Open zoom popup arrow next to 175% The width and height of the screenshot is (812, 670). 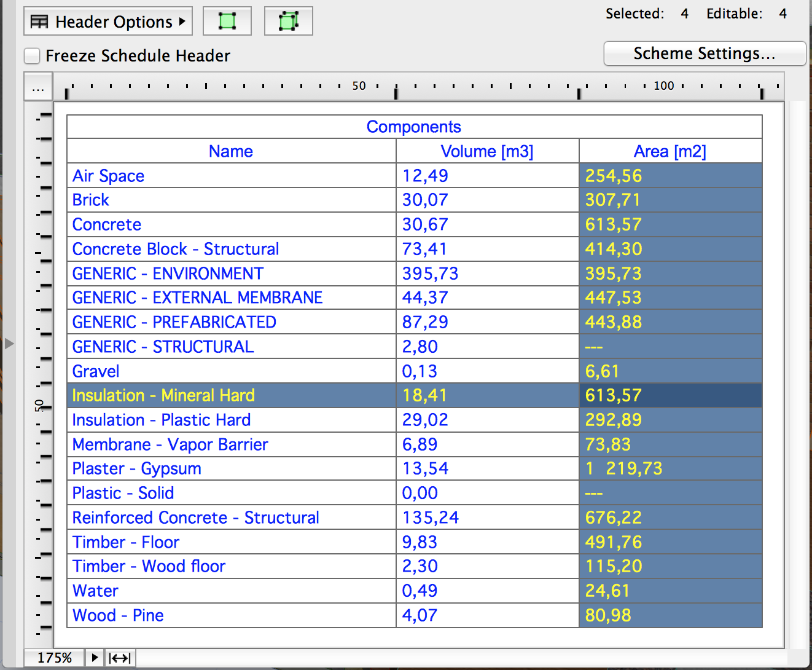[x=94, y=658]
